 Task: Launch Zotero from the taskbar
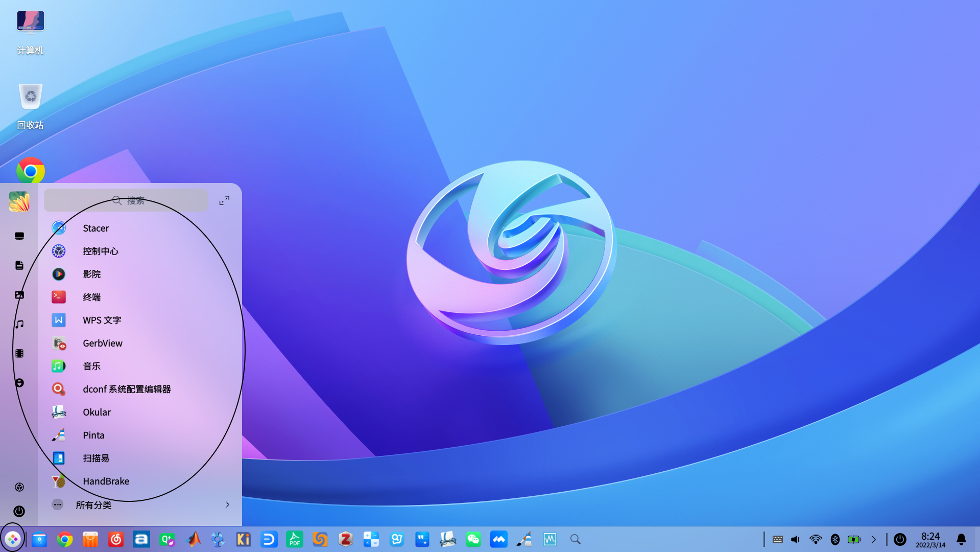click(346, 539)
